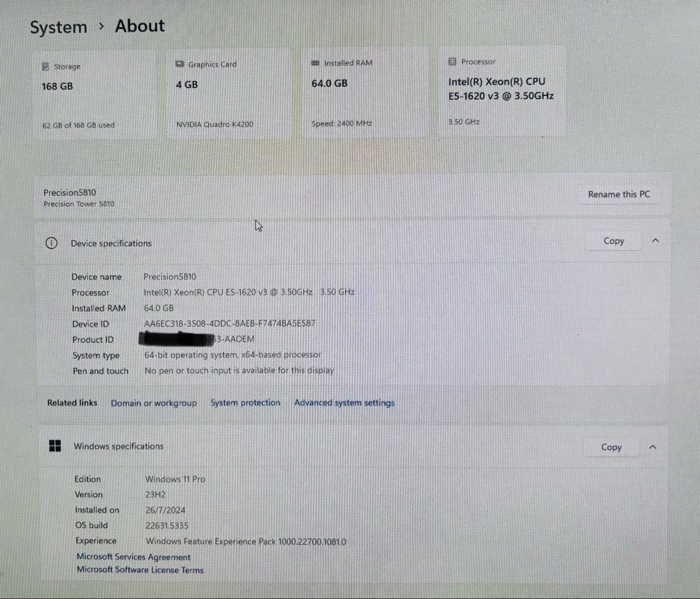Go back to System breadcrumb
The width and height of the screenshot is (700, 599).
(58, 27)
